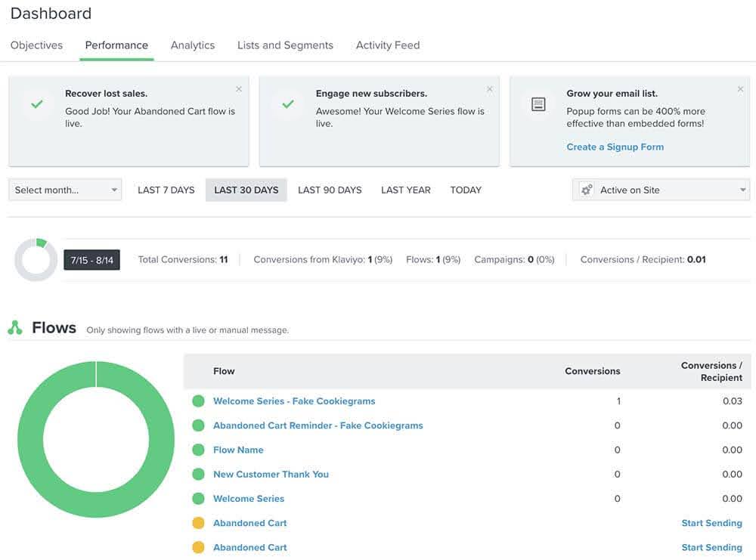Click the gear icon in the Active on Site selector

(585, 190)
